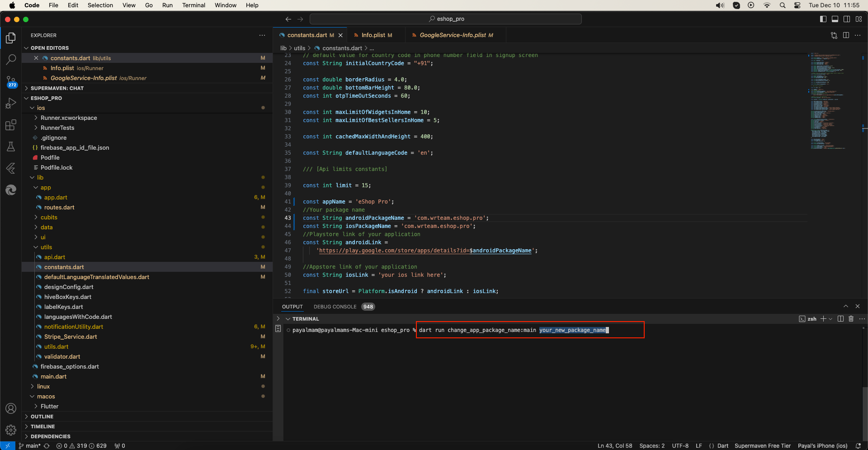Click the eshop_pro command center search field
Screen dimensions: 868x450
pyautogui.click(x=446, y=19)
